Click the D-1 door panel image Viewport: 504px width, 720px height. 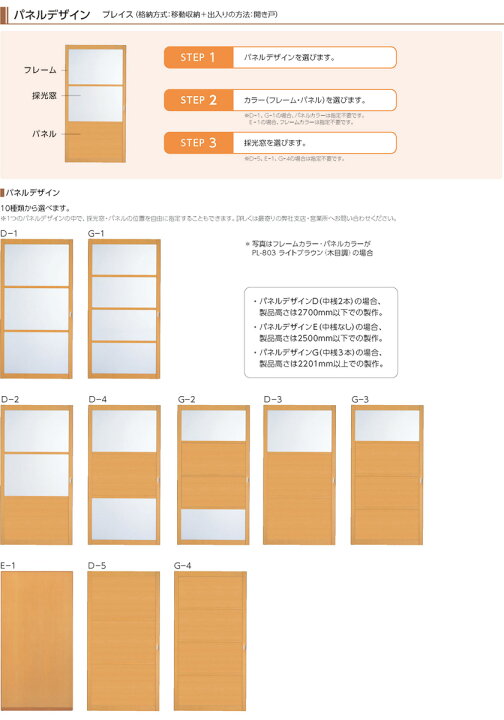coord(37,309)
